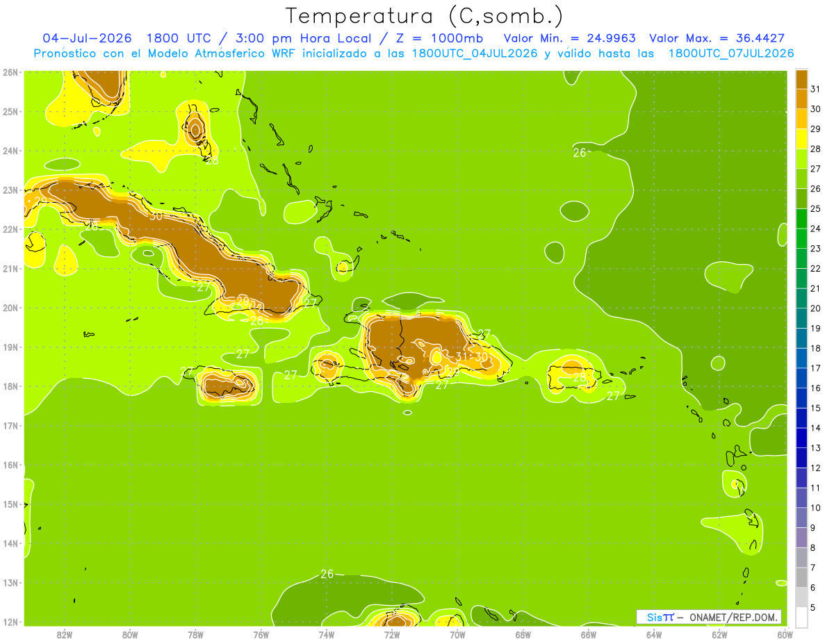
Task: Click the 80W longitude axis label
Action: [x=130, y=634]
